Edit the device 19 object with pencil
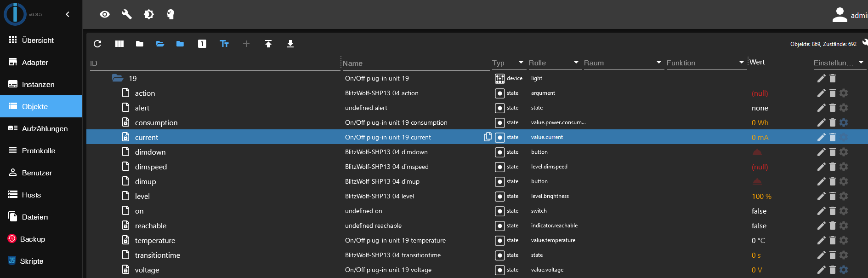 tap(822, 78)
